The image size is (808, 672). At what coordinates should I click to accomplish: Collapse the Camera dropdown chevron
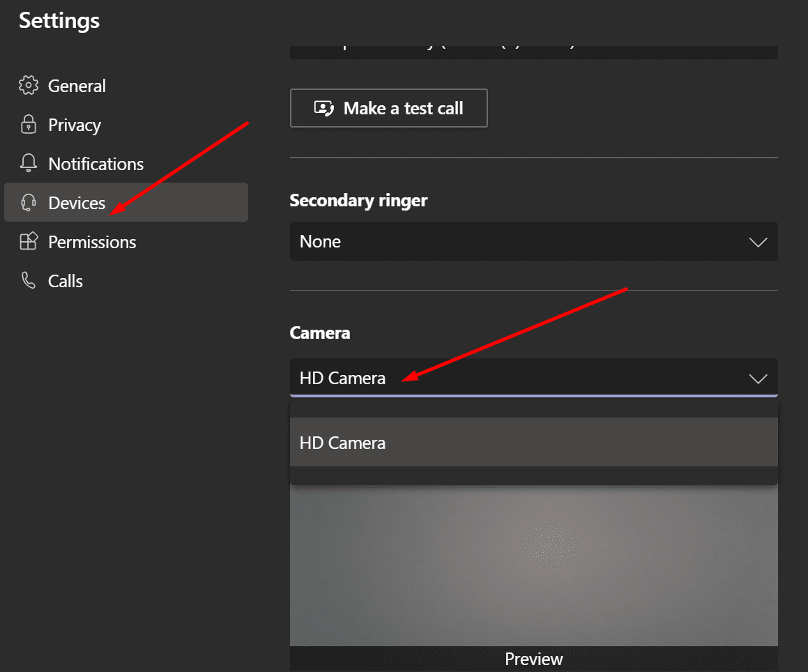(758, 379)
